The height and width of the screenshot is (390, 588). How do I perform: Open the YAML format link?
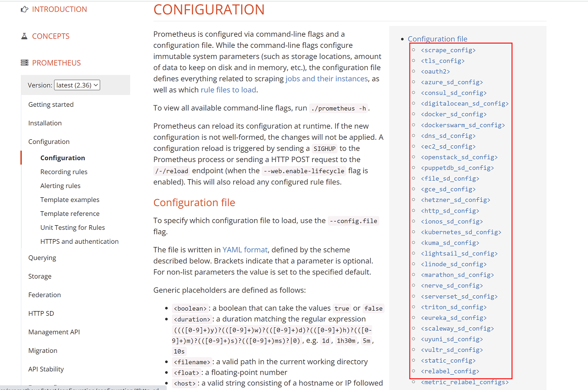(x=245, y=250)
